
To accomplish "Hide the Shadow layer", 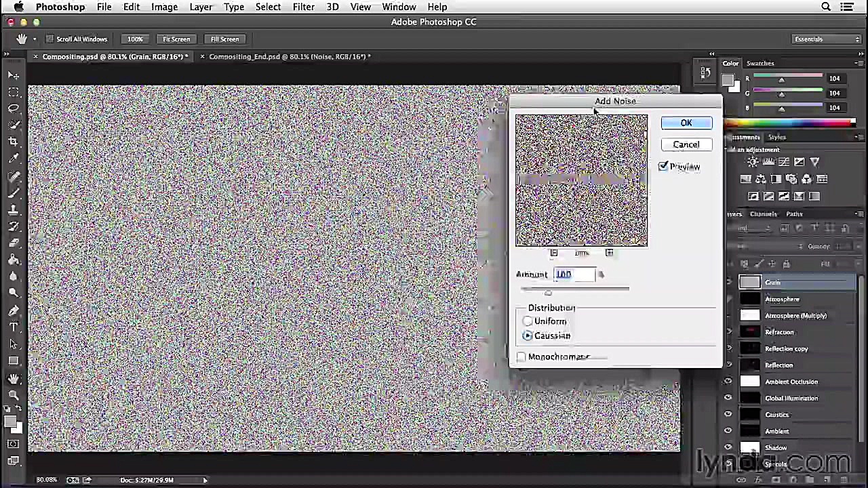I will [x=728, y=447].
